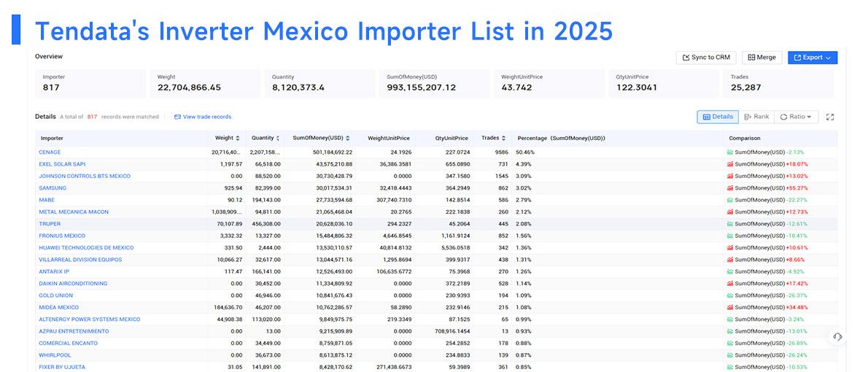The width and height of the screenshot is (868, 372).
Task: Open DAIKIN AIRCONDITIONING importer link
Action: [x=73, y=284]
